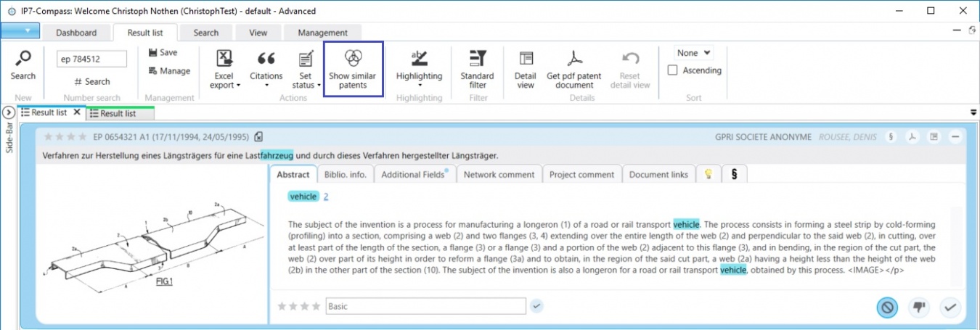The image size is (980, 330).
Task: Approve patent with checkmark button
Action: 950,307
